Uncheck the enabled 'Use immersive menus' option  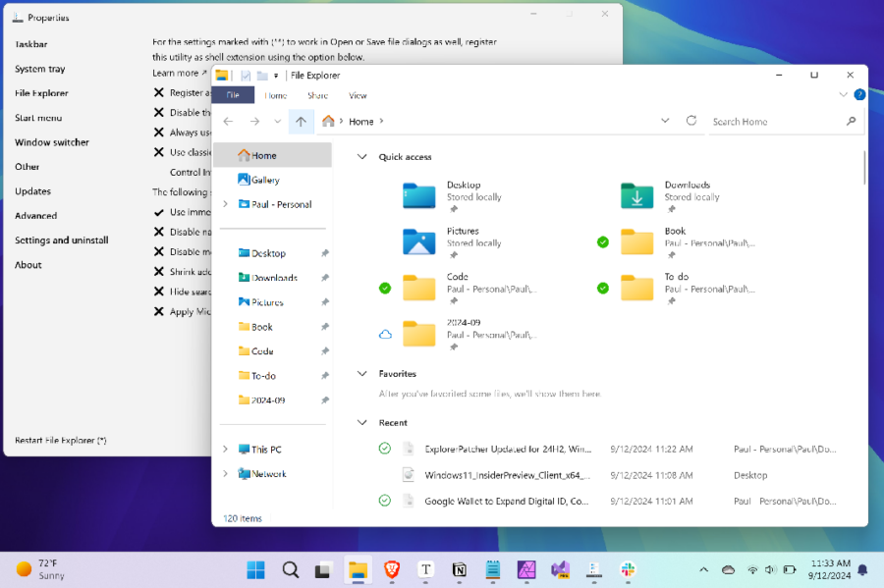(x=160, y=212)
